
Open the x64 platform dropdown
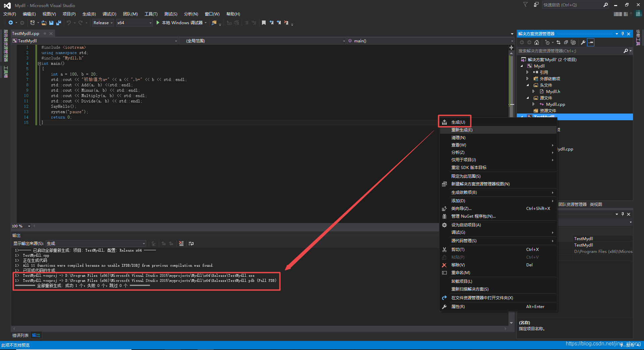[134, 23]
